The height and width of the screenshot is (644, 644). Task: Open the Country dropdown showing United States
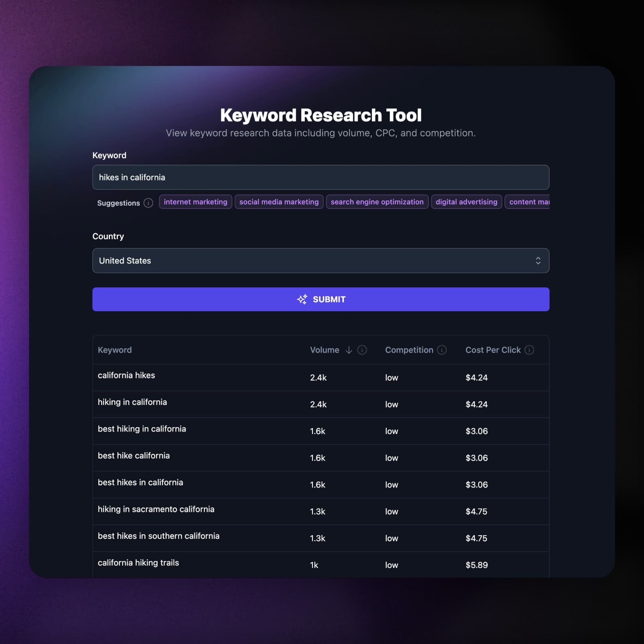(321, 261)
